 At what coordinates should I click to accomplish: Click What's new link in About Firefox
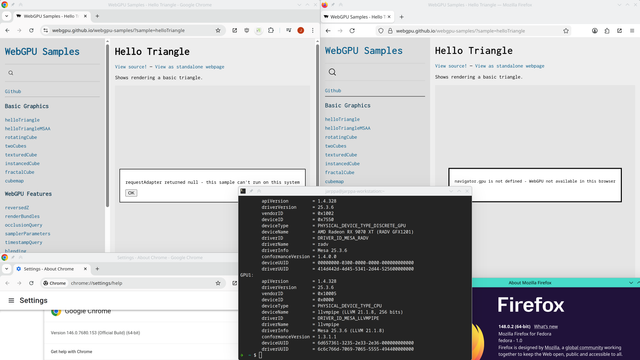point(546,327)
